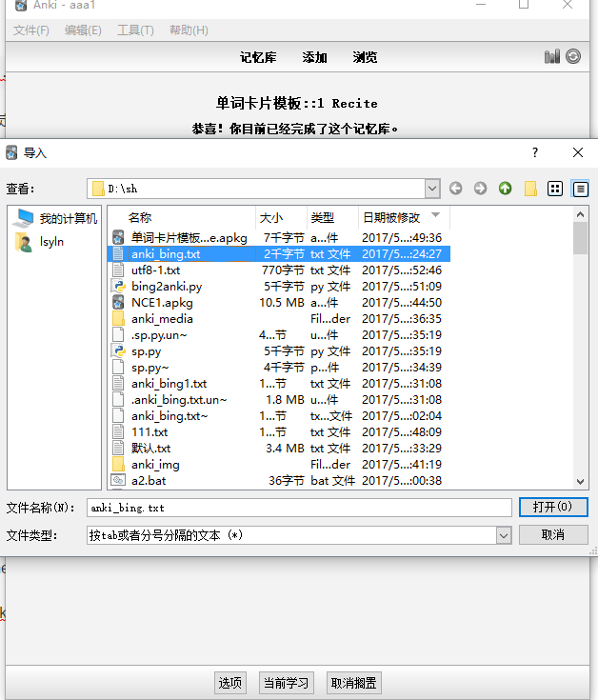Select the anki_bing.txt file row
The image size is (598, 700).
coord(279,254)
